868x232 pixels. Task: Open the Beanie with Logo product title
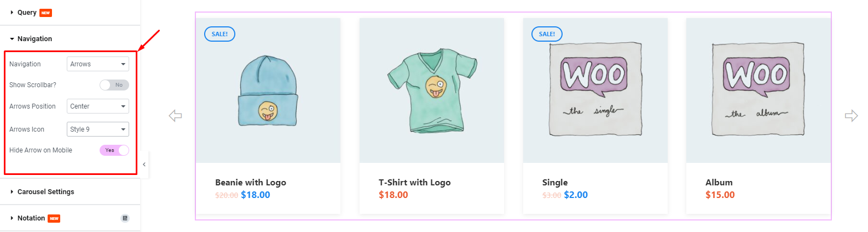coord(251,183)
